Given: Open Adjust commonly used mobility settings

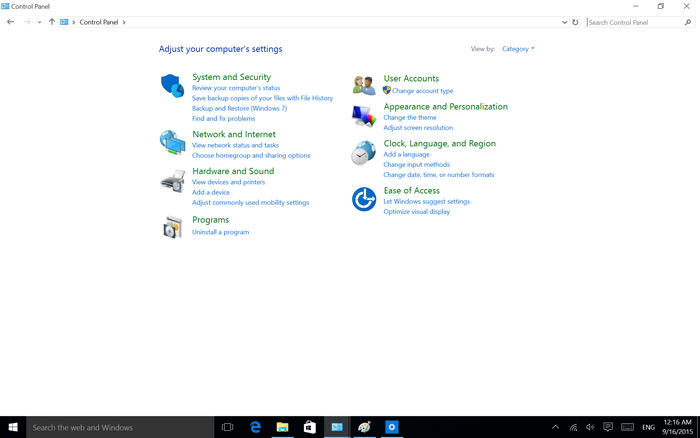Looking at the screenshot, I should pyautogui.click(x=250, y=203).
